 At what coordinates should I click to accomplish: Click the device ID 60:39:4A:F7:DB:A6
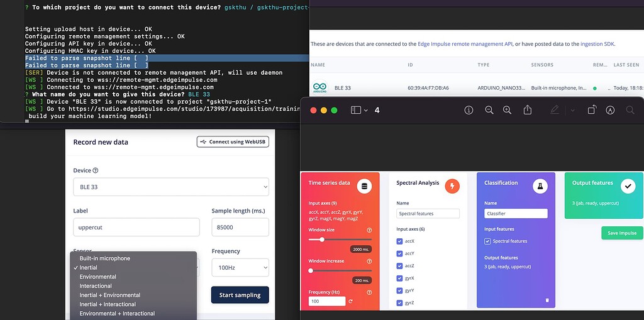428,88
